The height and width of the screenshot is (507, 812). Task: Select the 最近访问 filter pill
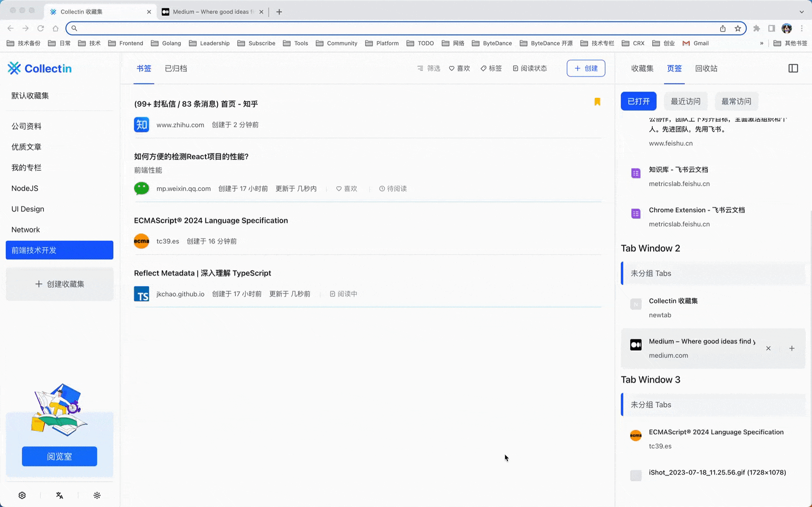pos(686,101)
